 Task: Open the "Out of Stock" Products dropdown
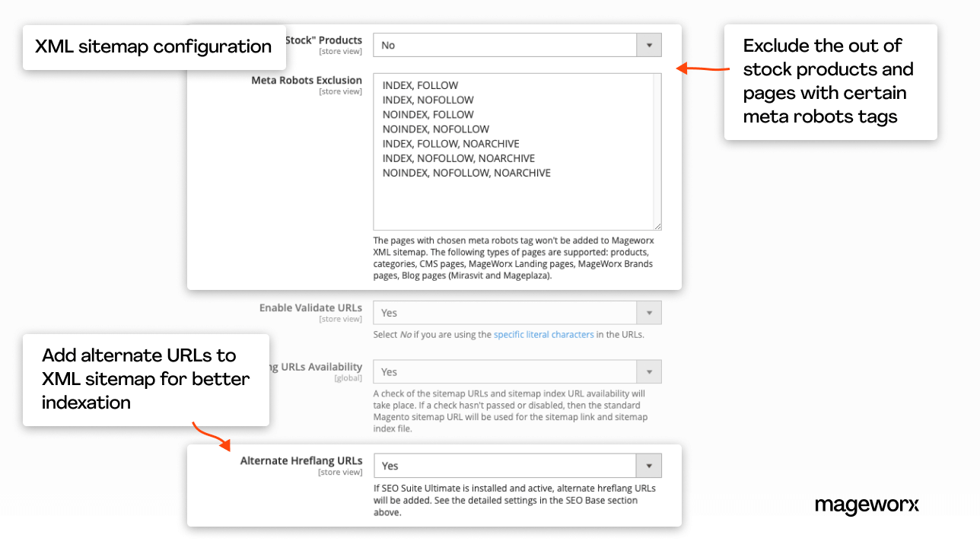click(x=649, y=44)
